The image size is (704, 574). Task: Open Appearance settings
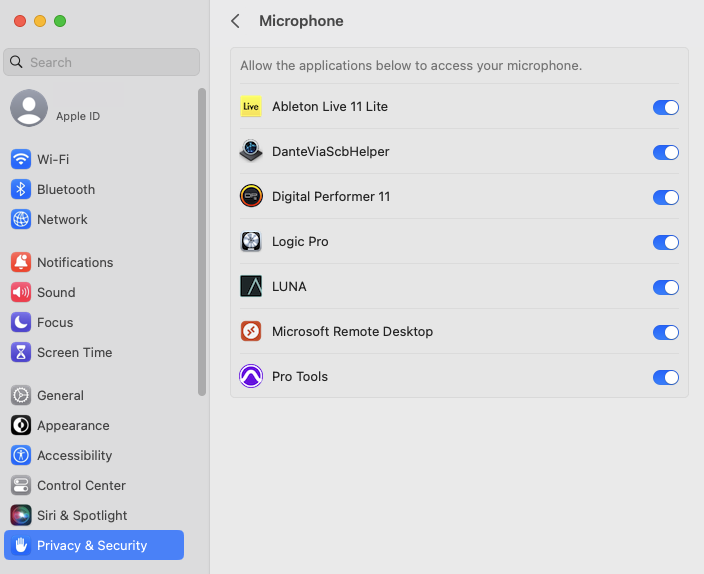94,425
